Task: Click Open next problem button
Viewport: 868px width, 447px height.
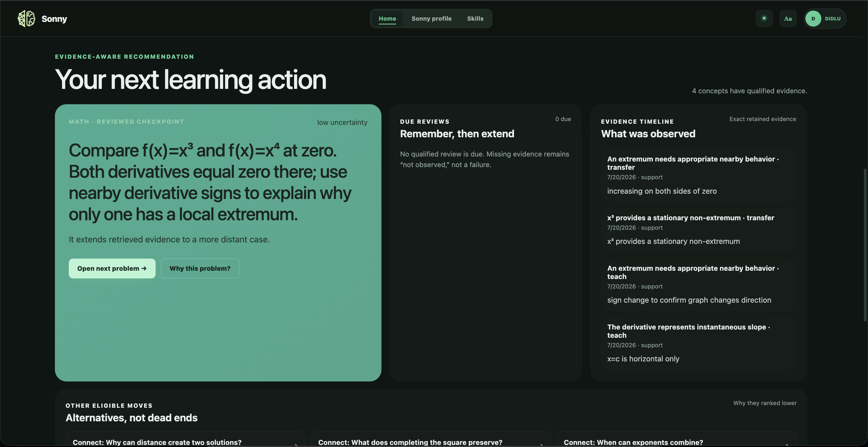Action: click(x=112, y=268)
